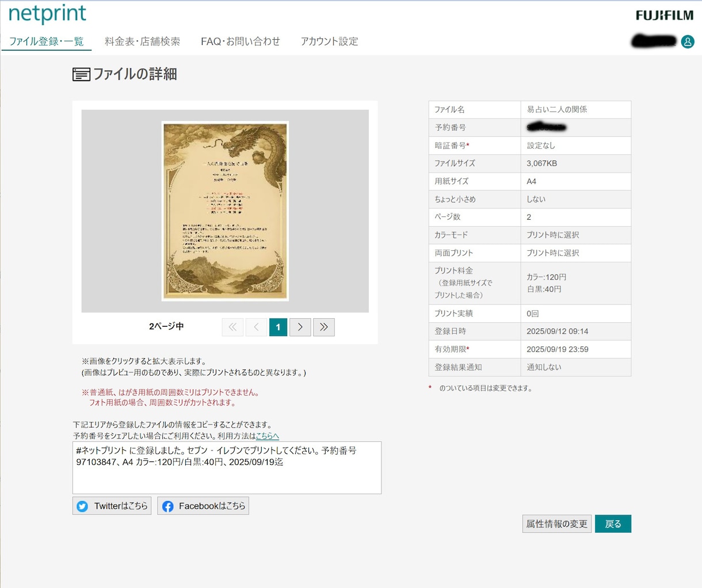Select page 1 in pagination
The height and width of the screenshot is (588, 702).
(x=278, y=327)
